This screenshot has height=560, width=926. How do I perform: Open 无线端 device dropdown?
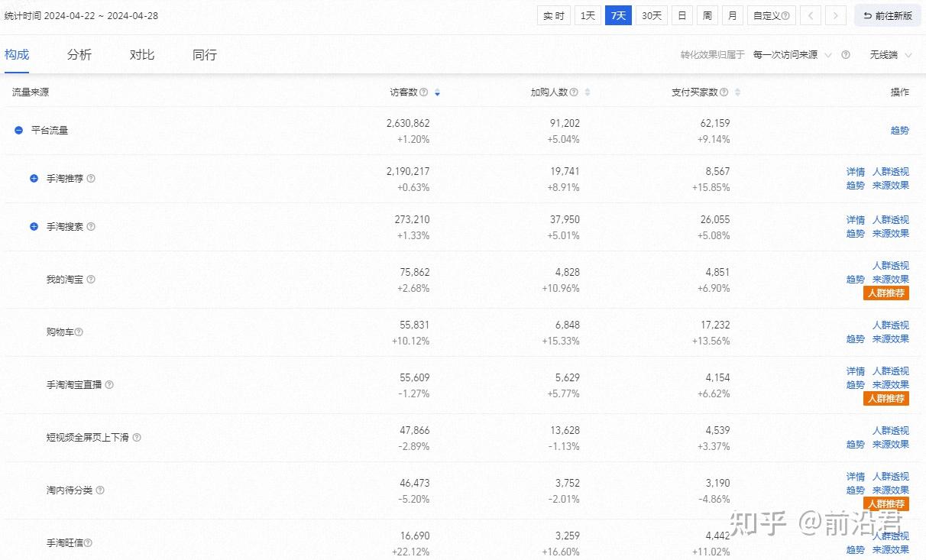pos(891,55)
